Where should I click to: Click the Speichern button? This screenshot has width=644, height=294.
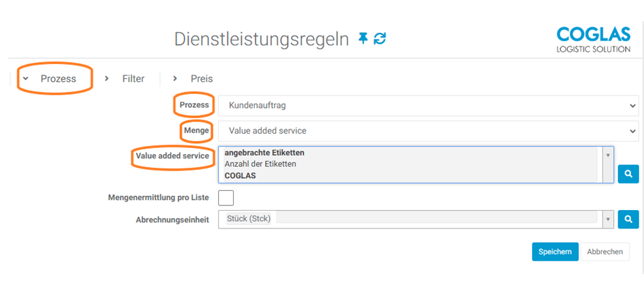[x=555, y=252]
